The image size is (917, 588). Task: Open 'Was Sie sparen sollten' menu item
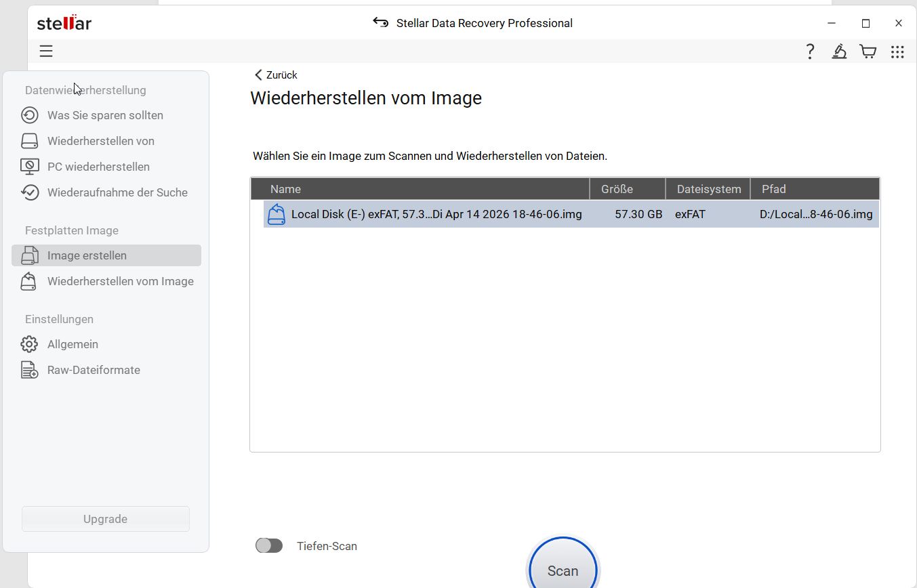tap(106, 115)
